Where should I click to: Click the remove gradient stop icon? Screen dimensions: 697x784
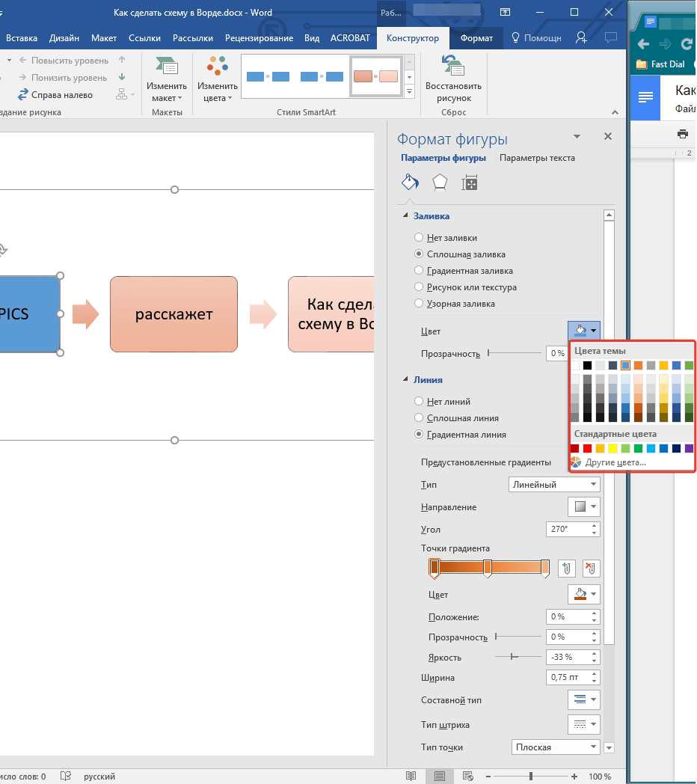click(590, 569)
